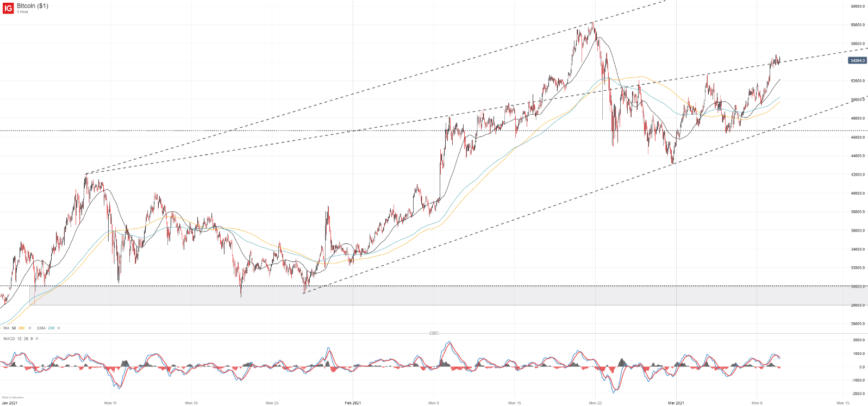
Task: Open the MACD indicator settings label
Action: pos(9,339)
